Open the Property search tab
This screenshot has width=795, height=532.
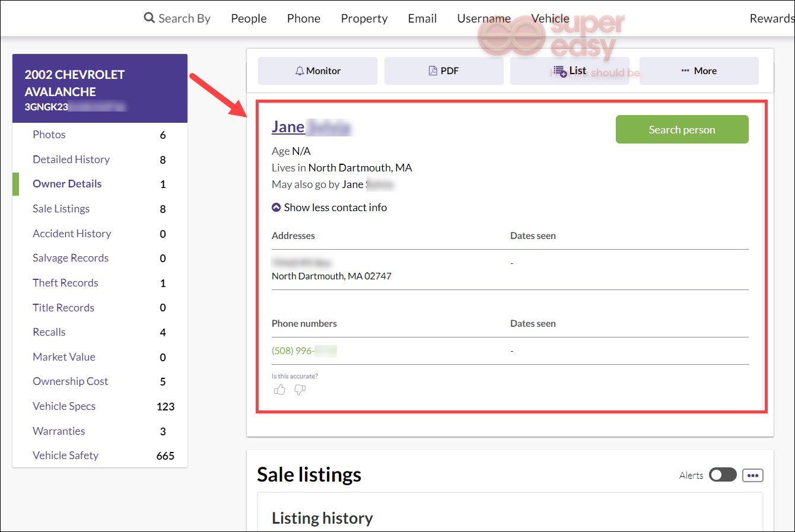tap(364, 18)
